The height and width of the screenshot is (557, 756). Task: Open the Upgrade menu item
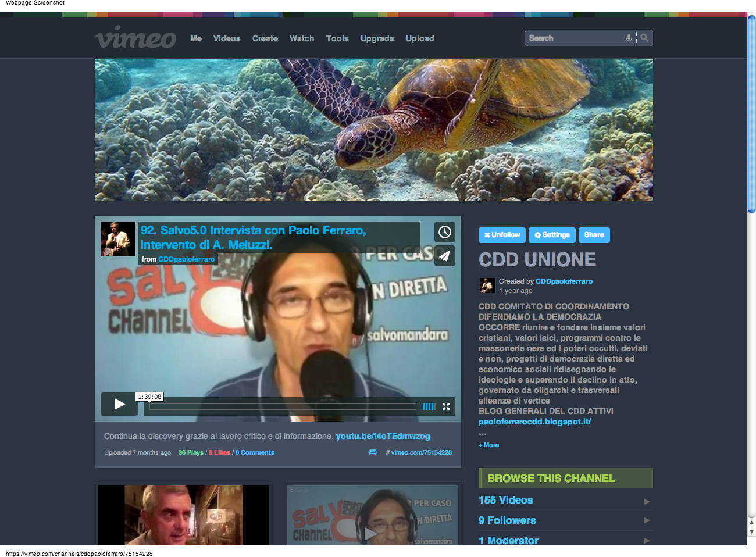click(x=377, y=38)
